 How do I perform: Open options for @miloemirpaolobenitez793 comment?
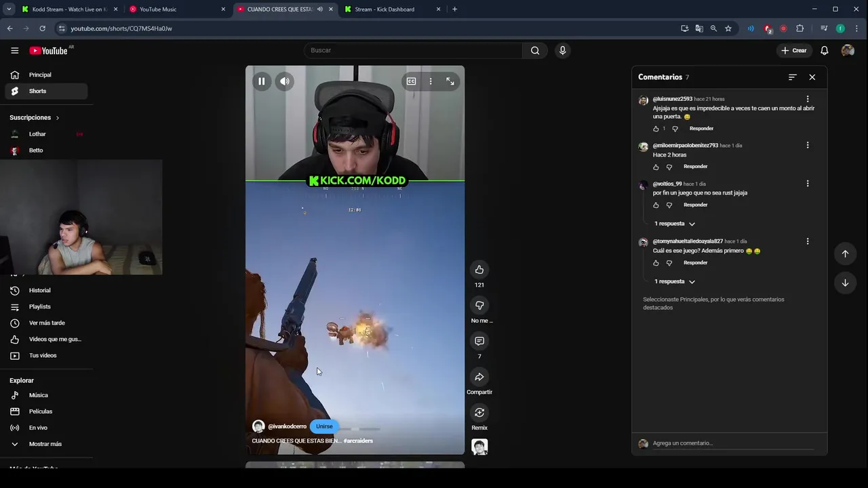(808, 145)
